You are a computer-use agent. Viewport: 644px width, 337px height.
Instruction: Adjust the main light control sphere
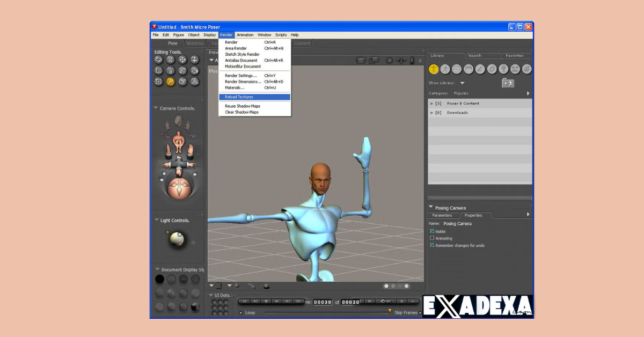coord(177,240)
